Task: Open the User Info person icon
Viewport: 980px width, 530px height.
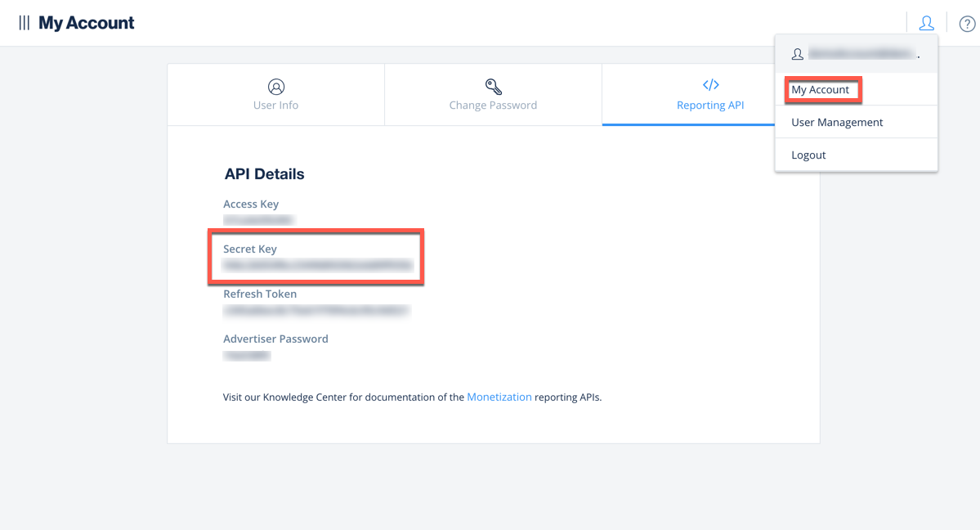Action: pos(275,86)
